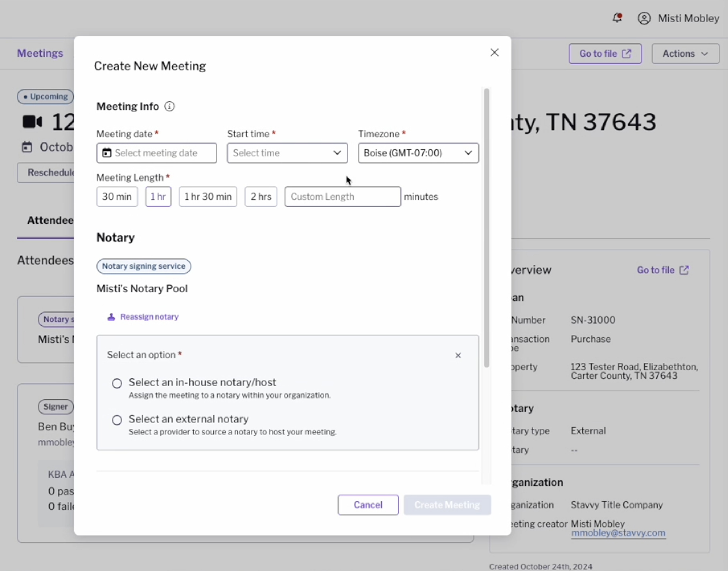Screen dimensions: 728x571
Task: Click the Notary signing service badge in dialog
Action: pyautogui.click(x=143, y=266)
